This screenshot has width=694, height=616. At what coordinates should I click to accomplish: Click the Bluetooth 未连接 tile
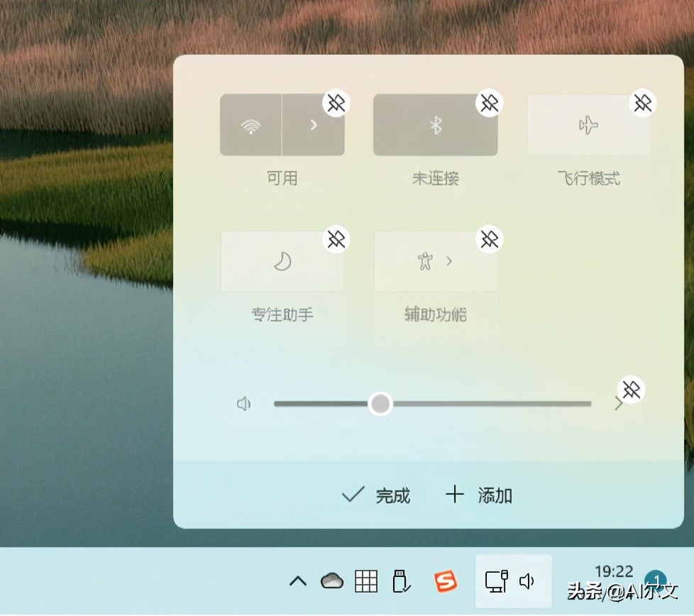point(435,125)
